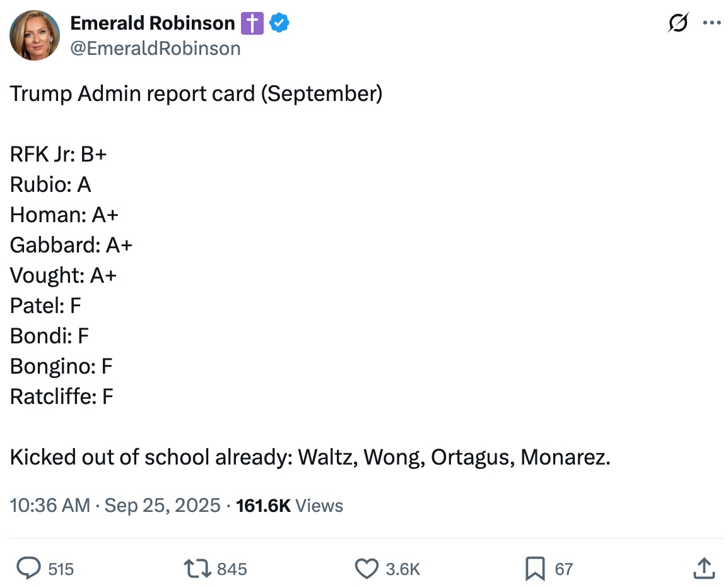Click the 845 reposts count
Viewport: 728px width, 587px height.
pyautogui.click(x=232, y=569)
